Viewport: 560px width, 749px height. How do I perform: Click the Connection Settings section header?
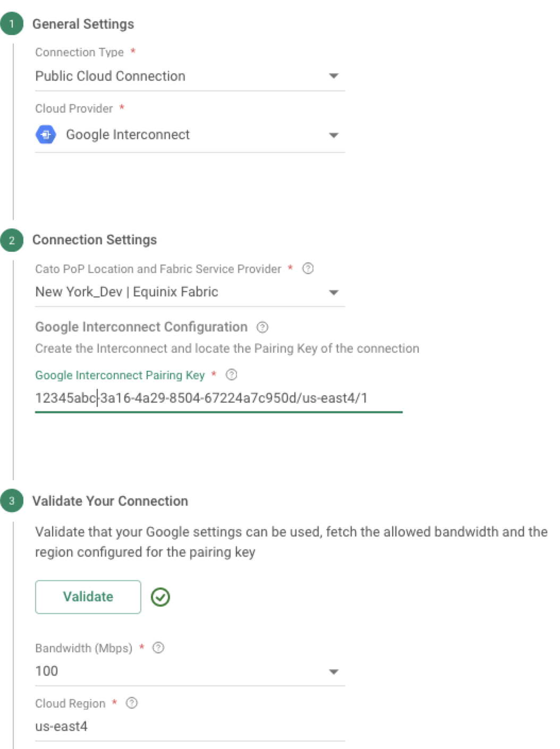click(95, 240)
